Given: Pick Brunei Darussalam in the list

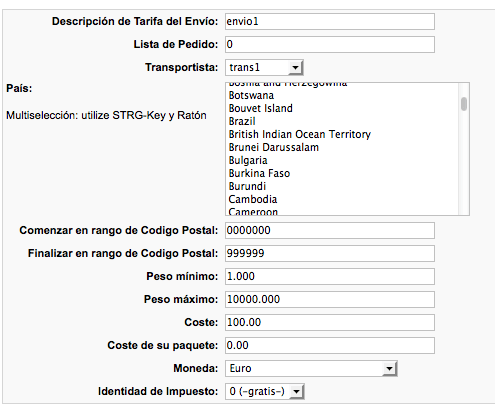Looking at the screenshot, I should (343, 148).
